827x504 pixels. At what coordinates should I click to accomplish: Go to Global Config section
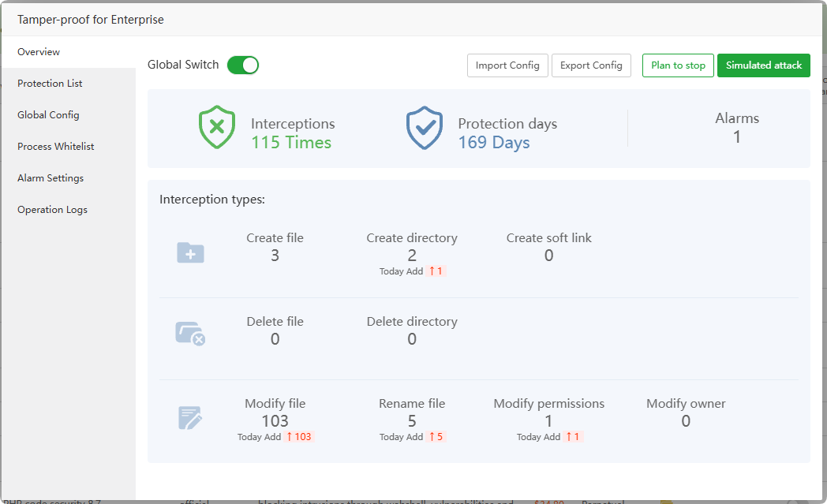tap(48, 115)
